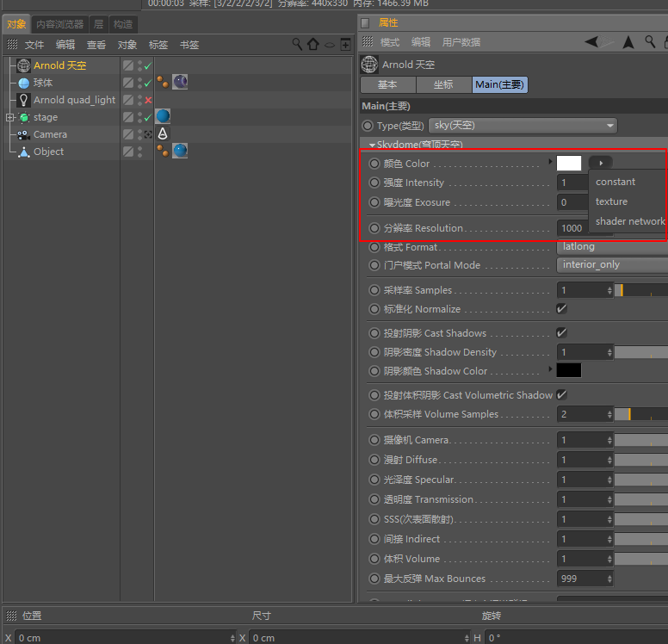Image resolution: width=668 pixels, height=644 pixels.
Task: Click the radio circle beside 采样率 Samples
Action: coord(374,290)
